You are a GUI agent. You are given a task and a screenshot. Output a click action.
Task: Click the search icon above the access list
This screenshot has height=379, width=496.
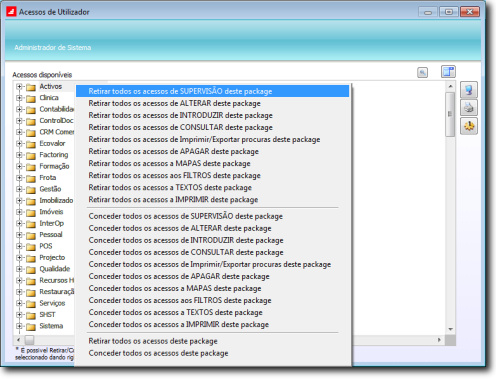click(422, 72)
